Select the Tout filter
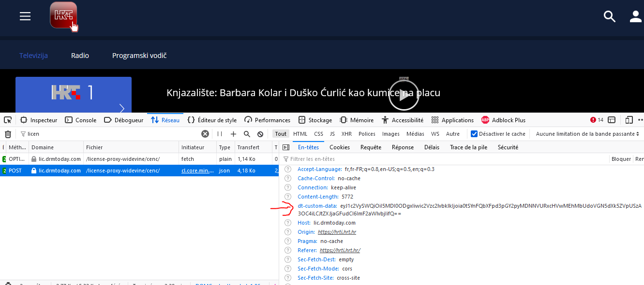 pyautogui.click(x=281, y=134)
